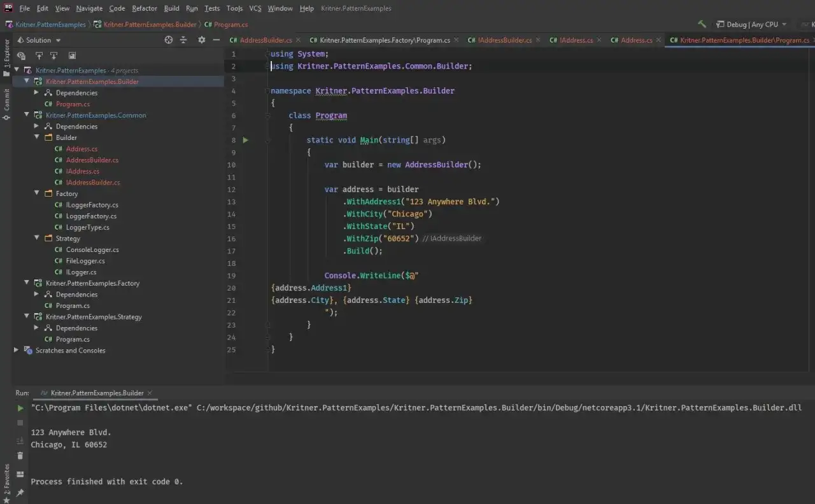This screenshot has width=815, height=504.
Task: Click the "Process finished with exit code 0." line
Action: click(107, 482)
